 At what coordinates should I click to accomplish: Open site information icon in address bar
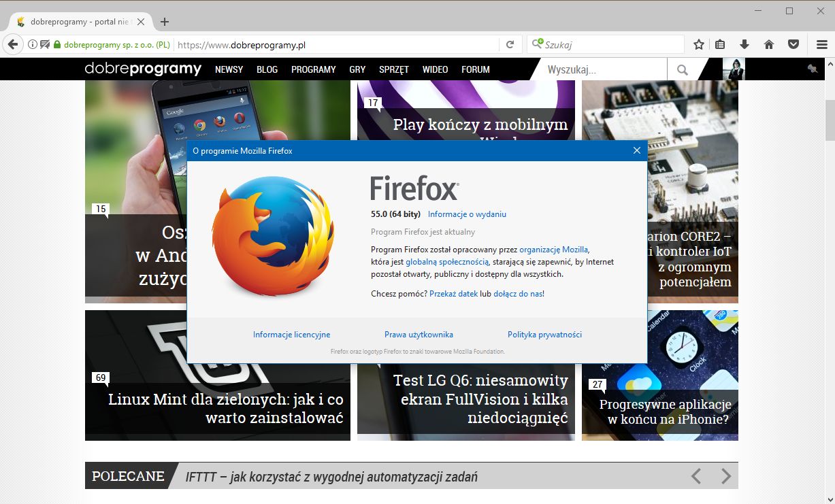[32, 45]
